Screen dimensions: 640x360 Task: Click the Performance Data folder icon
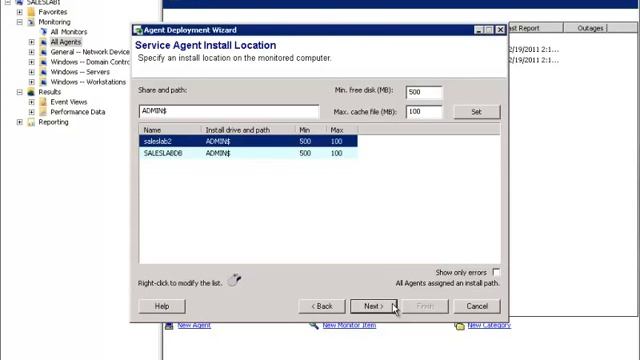click(43, 112)
